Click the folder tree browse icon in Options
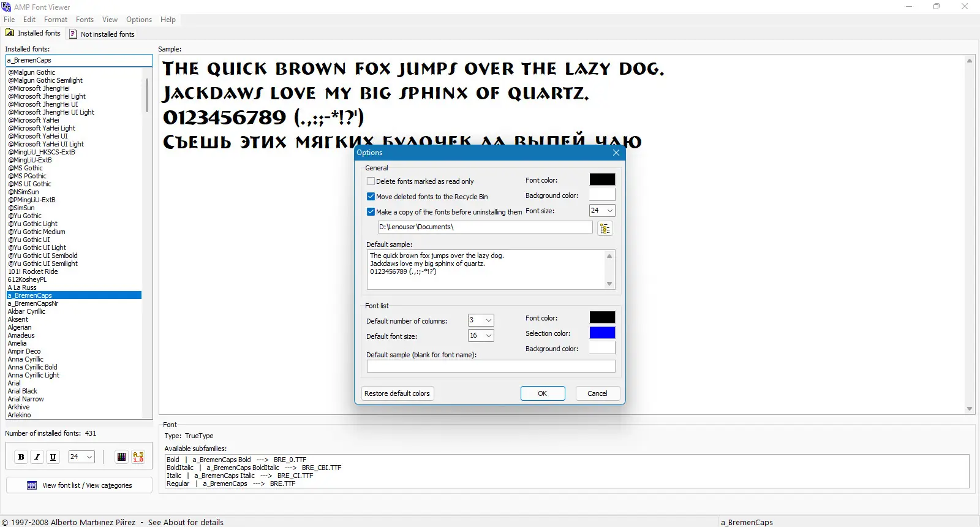The image size is (980, 527). 605,229
